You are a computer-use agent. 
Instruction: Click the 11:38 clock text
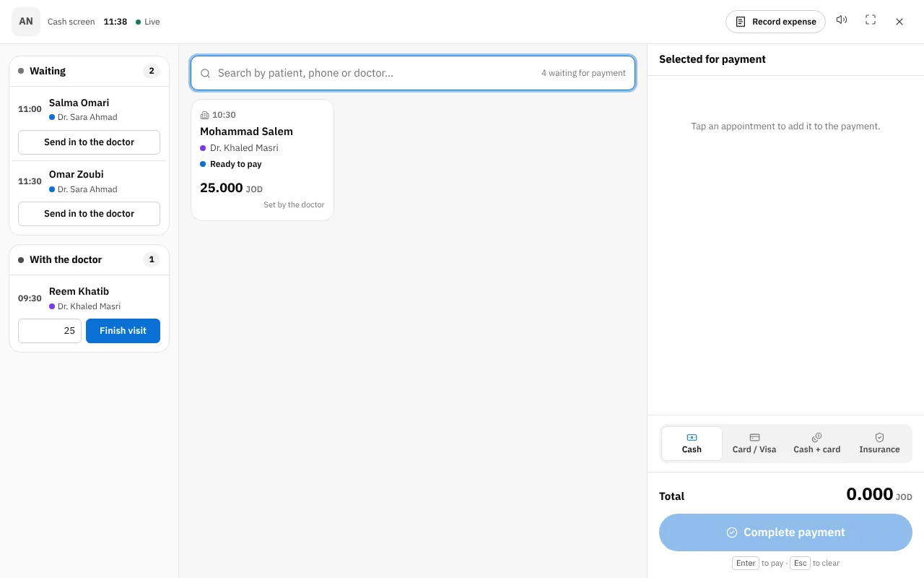[x=115, y=22]
